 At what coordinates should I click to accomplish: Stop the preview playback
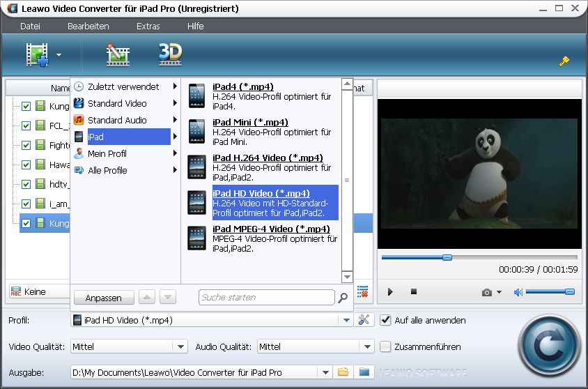coord(414,291)
